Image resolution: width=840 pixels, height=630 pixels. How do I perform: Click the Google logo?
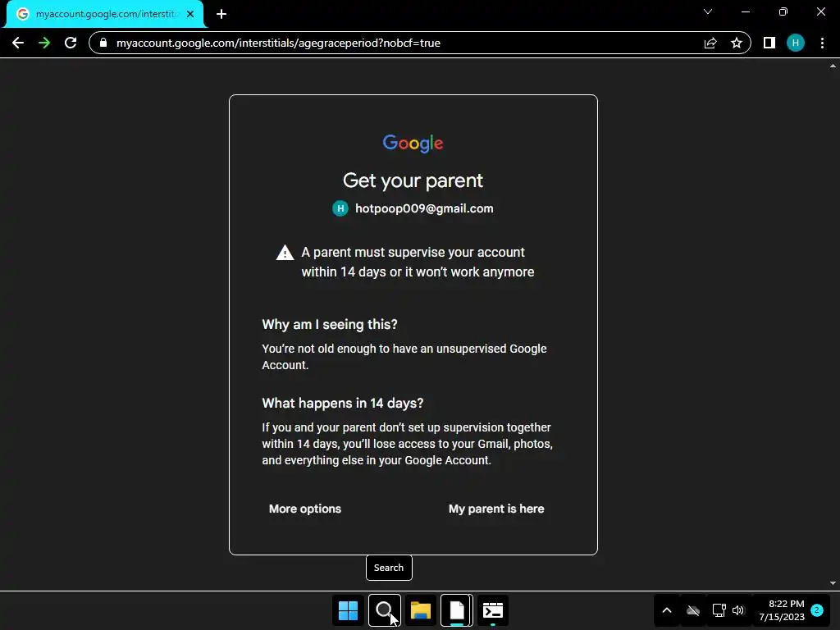pos(413,143)
